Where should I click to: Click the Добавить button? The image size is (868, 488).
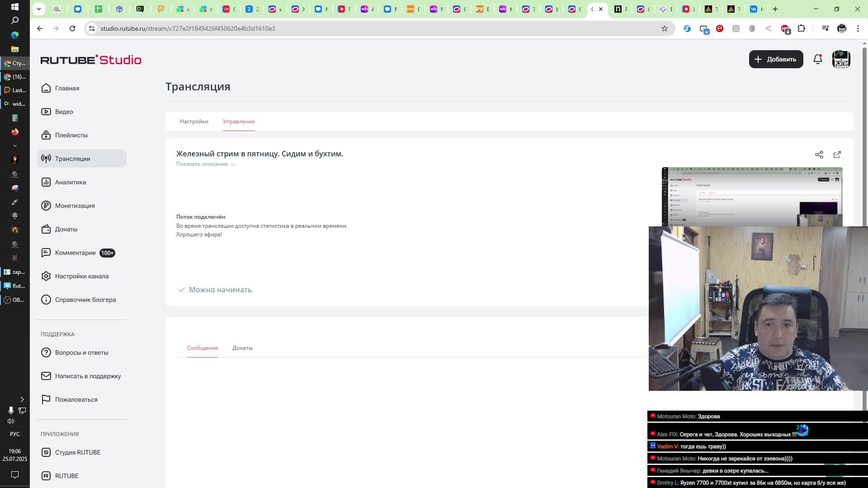click(776, 59)
